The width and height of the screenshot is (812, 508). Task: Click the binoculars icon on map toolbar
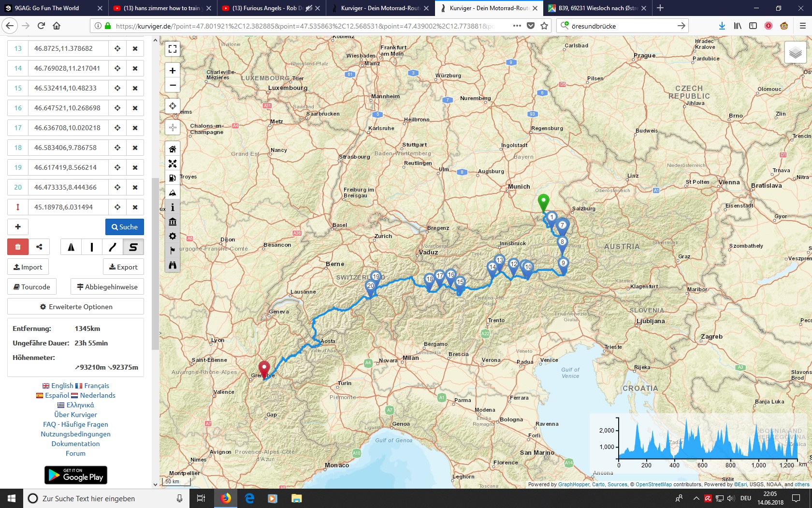click(173, 265)
